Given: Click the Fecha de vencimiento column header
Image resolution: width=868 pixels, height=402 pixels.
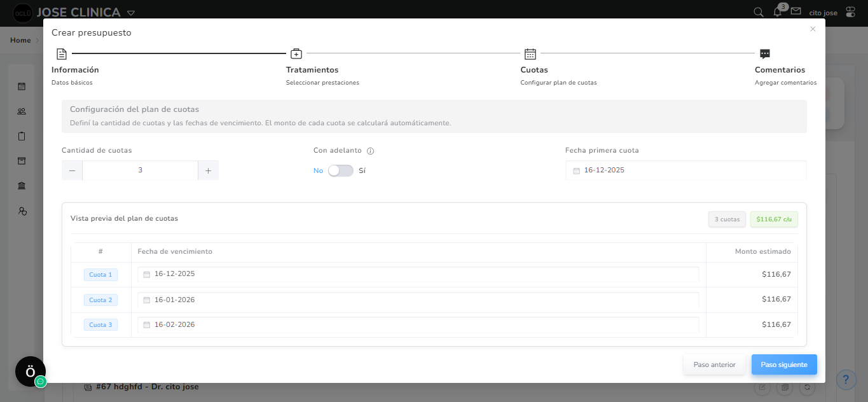Looking at the screenshot, I should click(x=175, y=252).
